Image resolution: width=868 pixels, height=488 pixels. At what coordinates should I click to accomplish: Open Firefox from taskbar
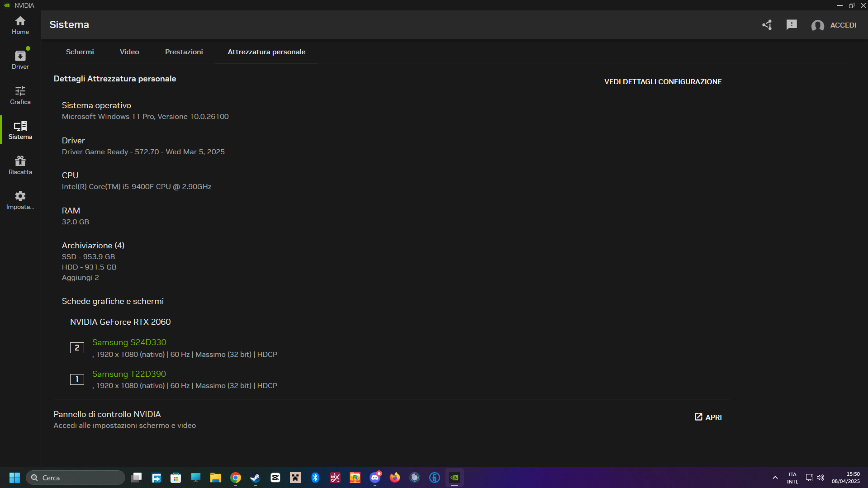coord(395,478)
